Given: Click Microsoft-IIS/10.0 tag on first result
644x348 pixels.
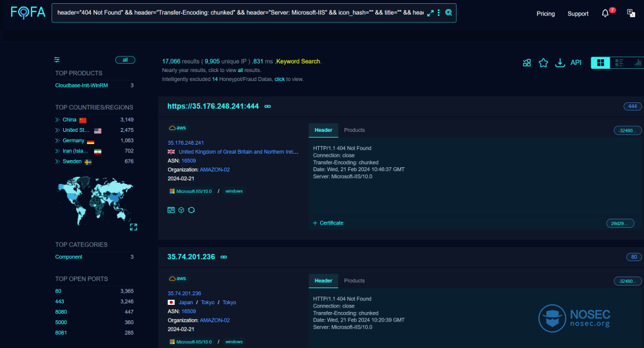Looking at the screenshot, I should point(191,191).
